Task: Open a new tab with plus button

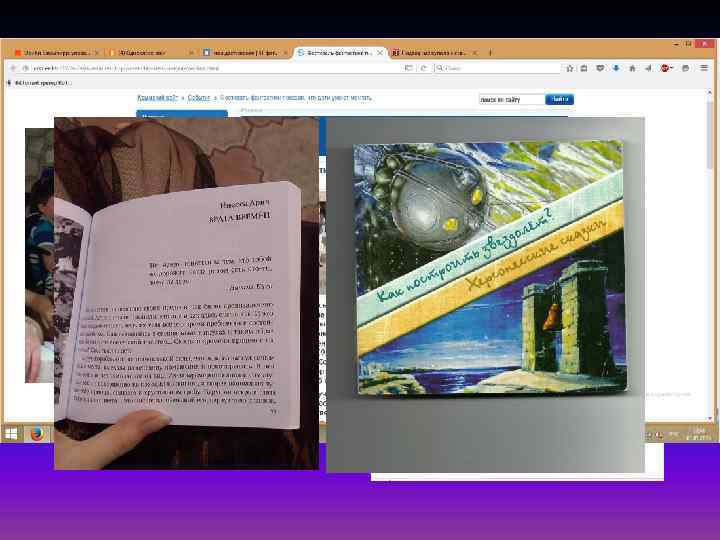Action: [490, 53]
